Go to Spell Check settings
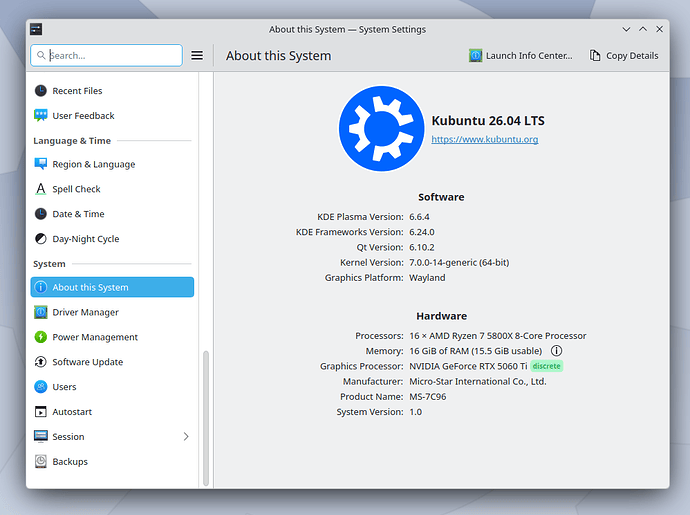Viewport: 690px width, 515px height. point(112,189)
